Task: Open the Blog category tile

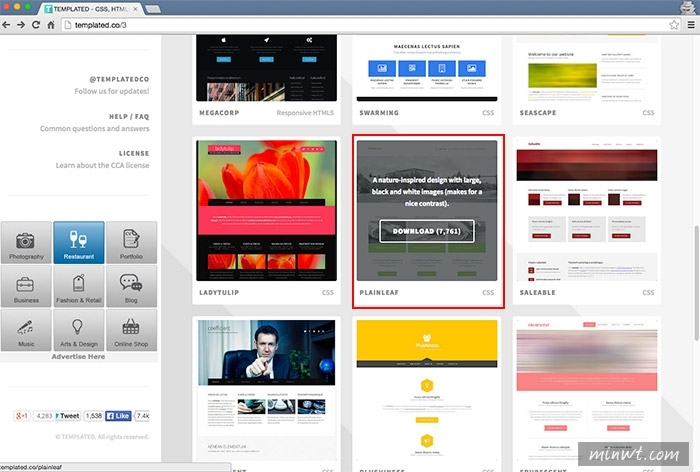Action: 131,286
